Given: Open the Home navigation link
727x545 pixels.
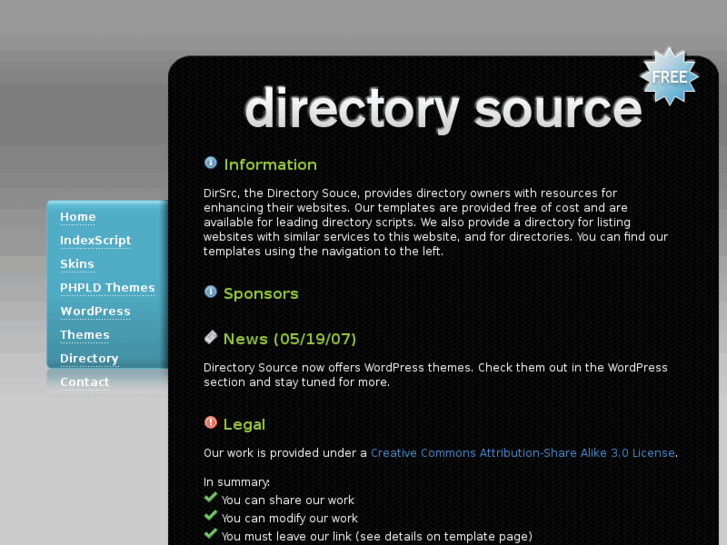Looking at the screenshot, I should (x=78, y=217).
